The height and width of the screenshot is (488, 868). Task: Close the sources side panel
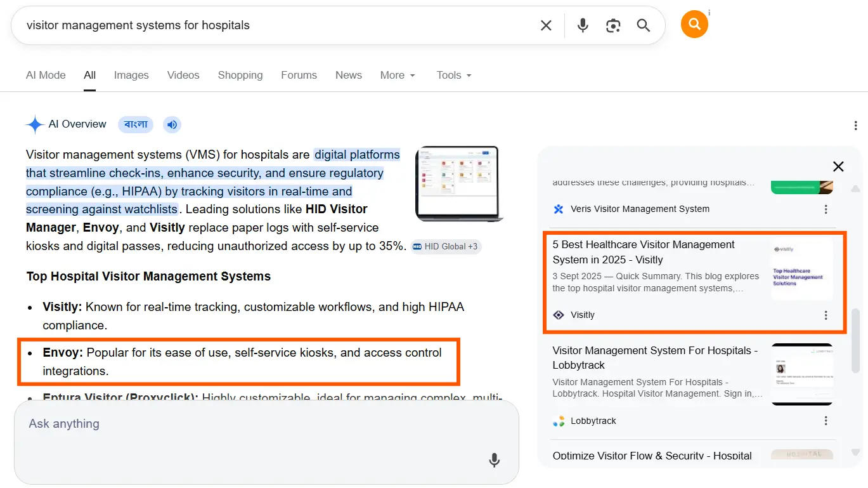[x=838, y=166]
